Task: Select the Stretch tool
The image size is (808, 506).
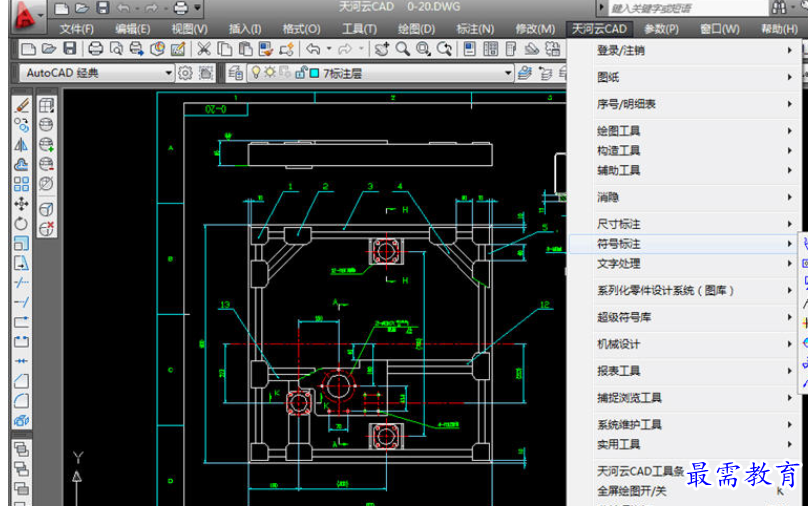Action: [22, 263]
